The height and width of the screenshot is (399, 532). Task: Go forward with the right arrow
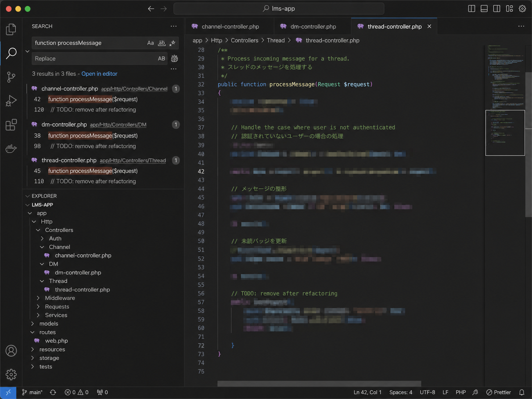[x=163, y=8]
